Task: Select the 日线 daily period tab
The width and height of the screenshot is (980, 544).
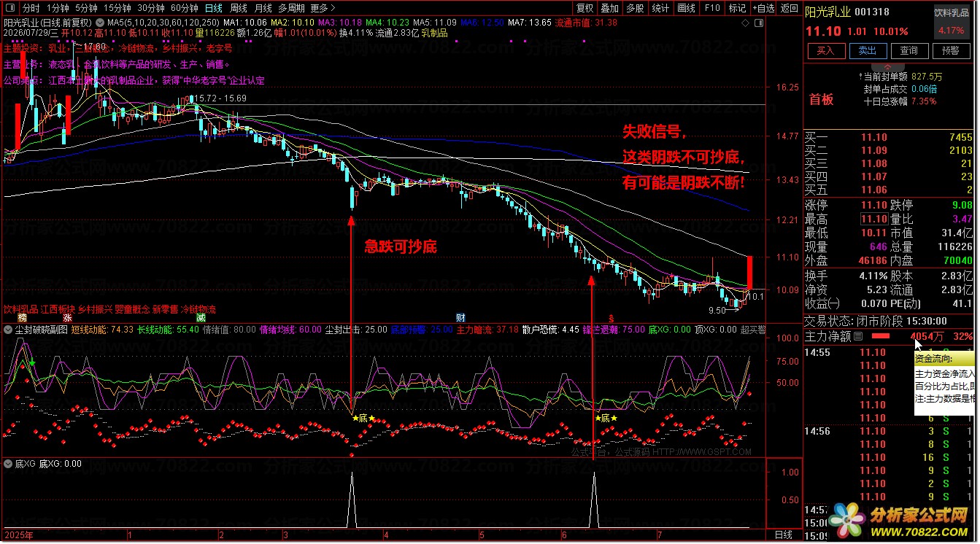Action: pos(214,8)
